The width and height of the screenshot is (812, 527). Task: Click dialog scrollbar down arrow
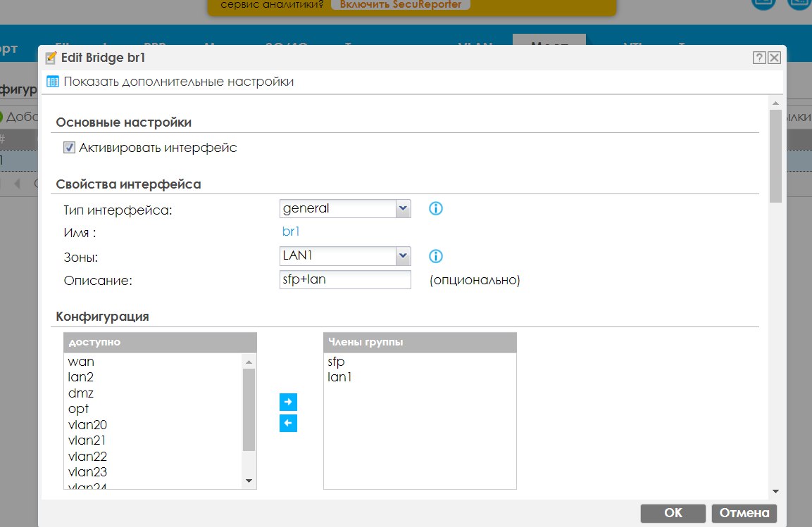coord(775,491)
